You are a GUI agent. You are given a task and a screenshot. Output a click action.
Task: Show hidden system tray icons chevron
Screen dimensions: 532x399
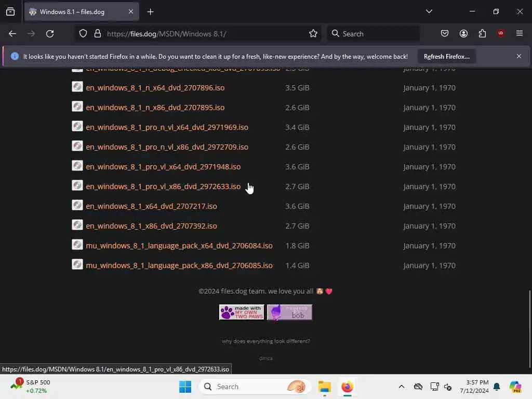click(x=402, y=387)
